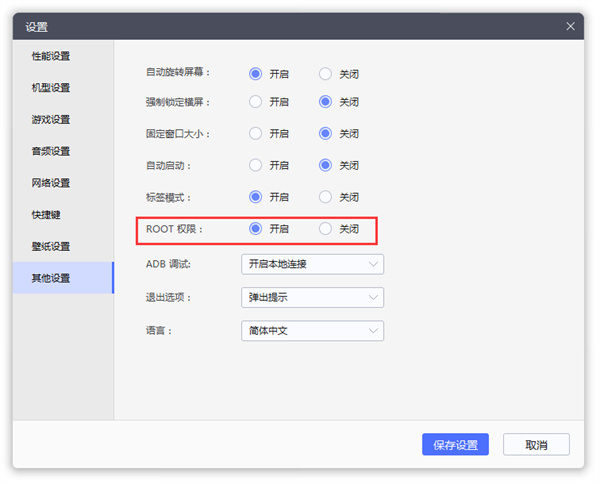
Task: Go to the 游戏设置 section
Action: pyautogui.click(x=51, y=120)
